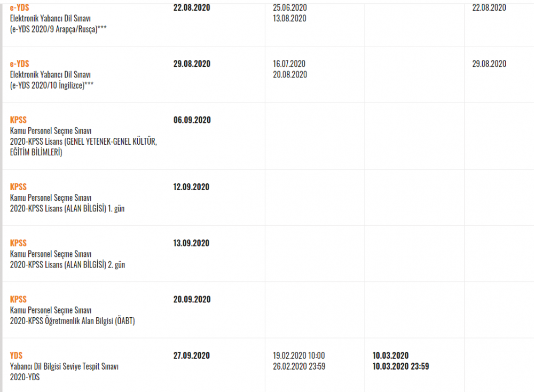This screenshot has width=534, height=392.
Task: Open the KPSS link for Alan Bilgisi 1. gün
Action: 18,187
